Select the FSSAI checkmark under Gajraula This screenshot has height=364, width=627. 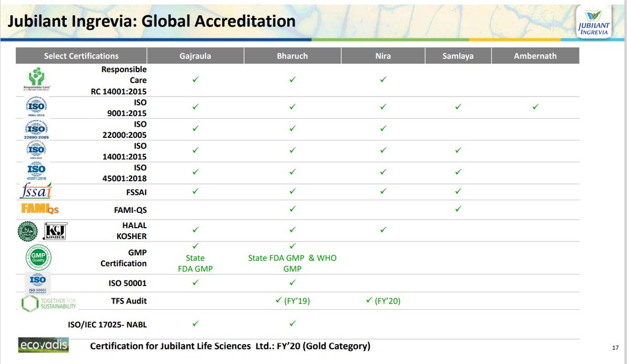(195, 191)
